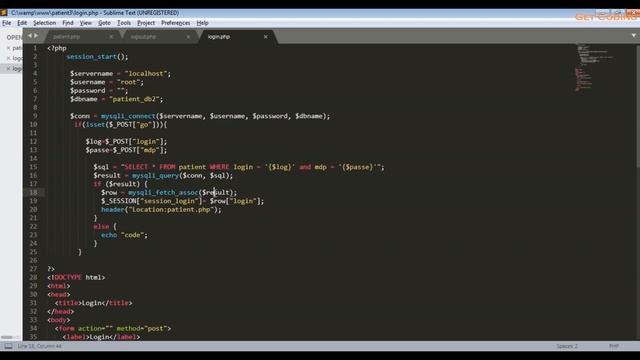Click the $_SESSION["session_login"] assignment
Image resolution: width=640 pixels, height=360 pixels.
pos(182,201)
